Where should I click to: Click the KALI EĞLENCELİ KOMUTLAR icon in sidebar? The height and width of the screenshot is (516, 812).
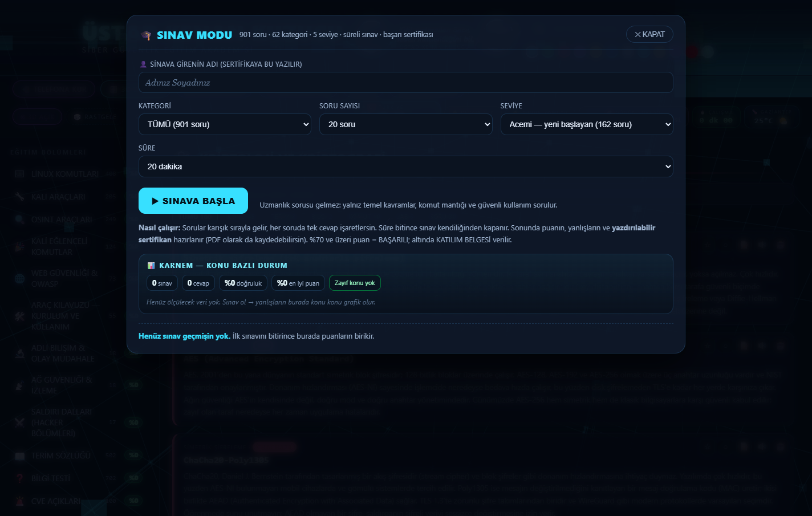click(x=20, y=246)
